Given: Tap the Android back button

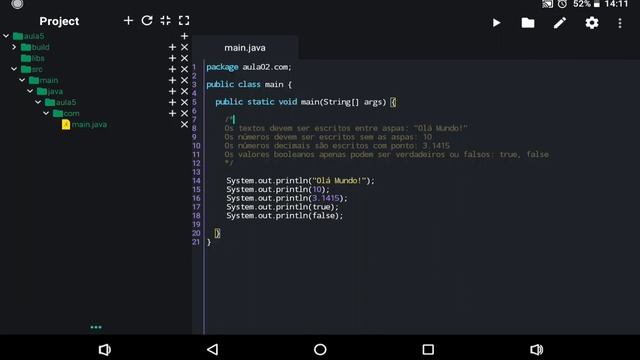Looking at the screenshot, I should point(213,349).
